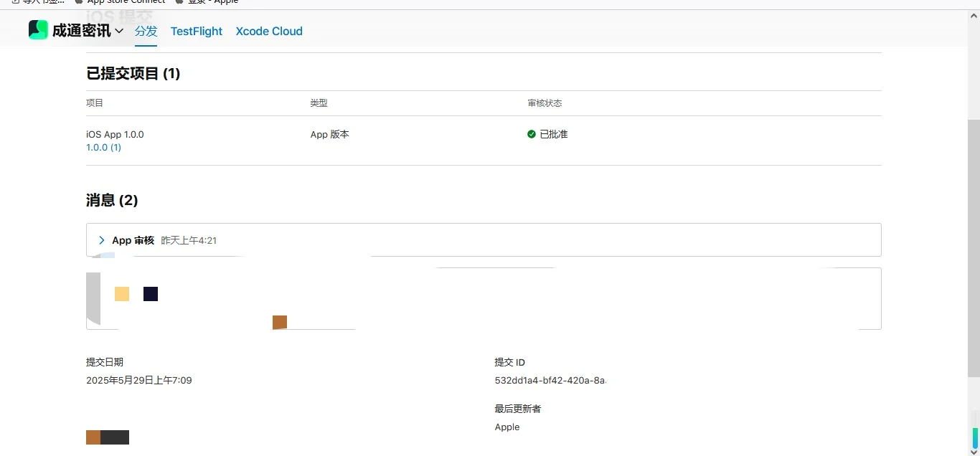Select the App 版本 type cell

(330, 134)
